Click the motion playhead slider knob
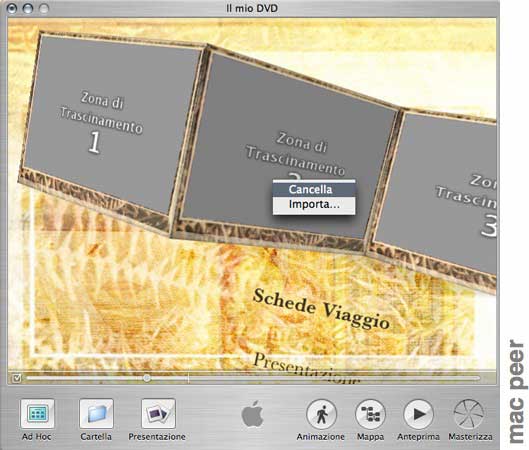529x450 pixels. coord(147,378)
